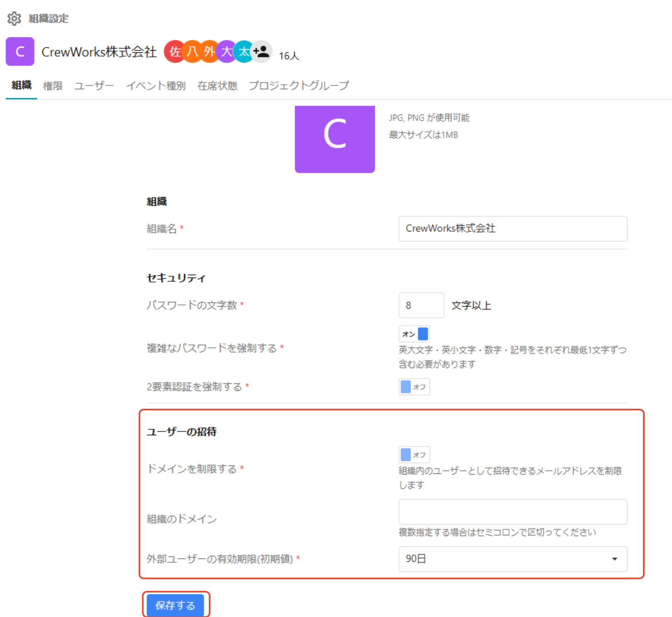The height and width of the screenshot is (617, 672).
Task: Click the 保存する button
Action: pyautogui.click(x=175, y=605)
